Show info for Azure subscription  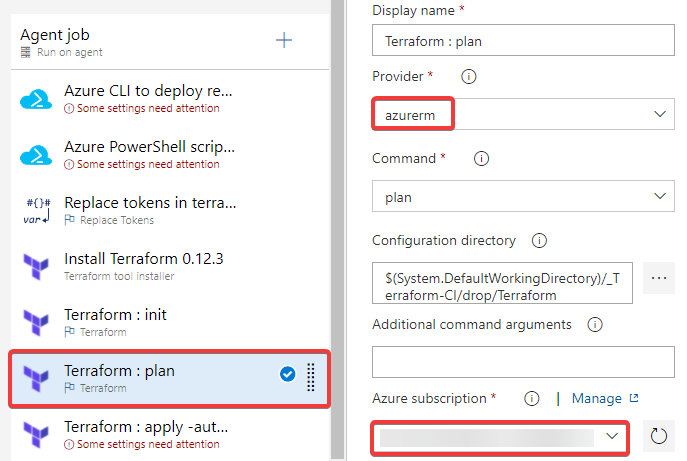click(531, 398)
